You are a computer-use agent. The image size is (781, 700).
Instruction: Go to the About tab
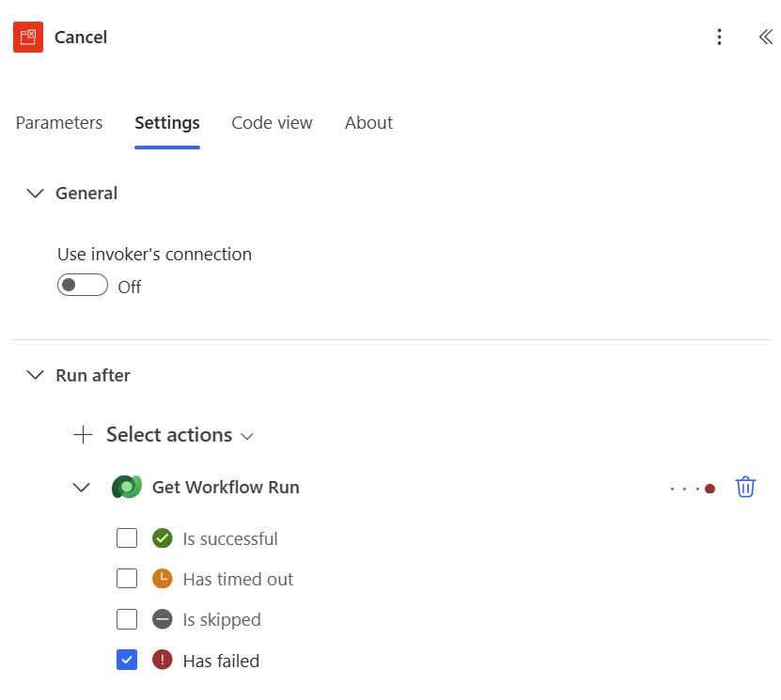368,123
